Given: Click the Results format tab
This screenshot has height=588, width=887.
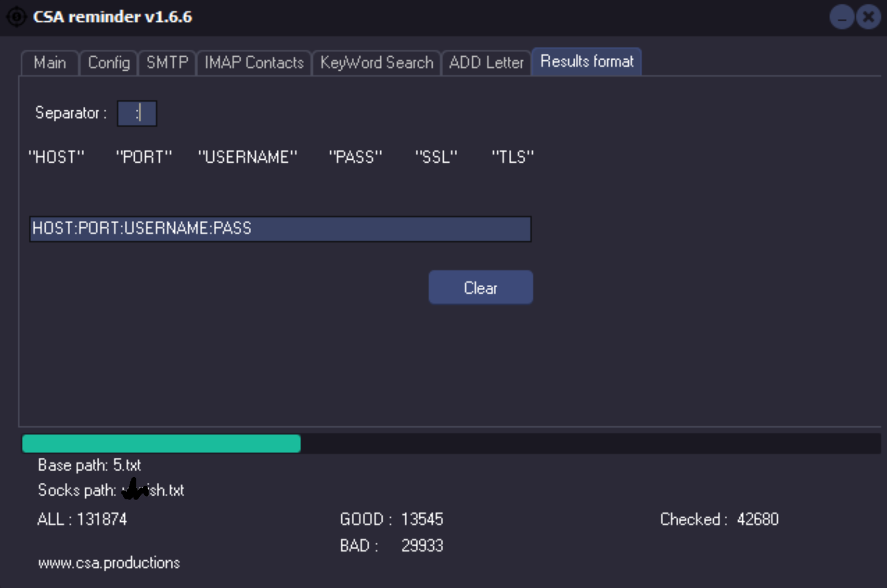Looking at the screenshot, I should (x=586, y=62).
